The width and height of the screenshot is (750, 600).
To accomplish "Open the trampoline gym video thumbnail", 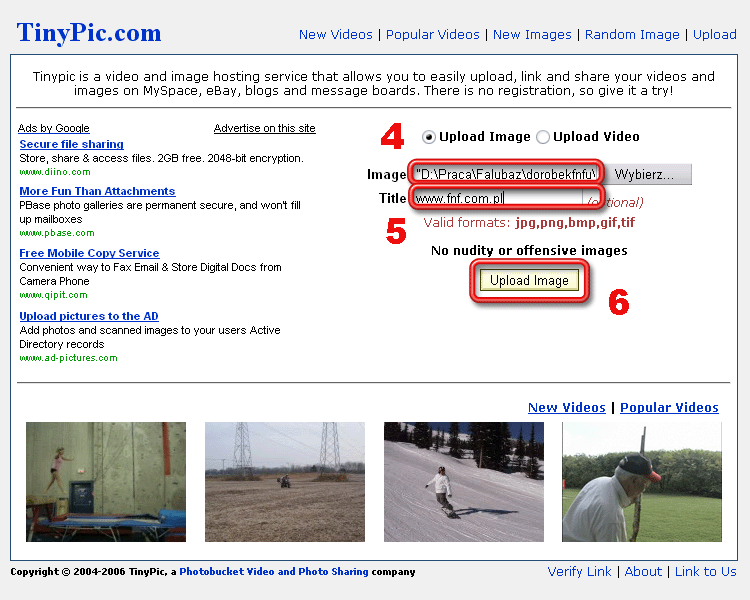I will click(106, 482).
